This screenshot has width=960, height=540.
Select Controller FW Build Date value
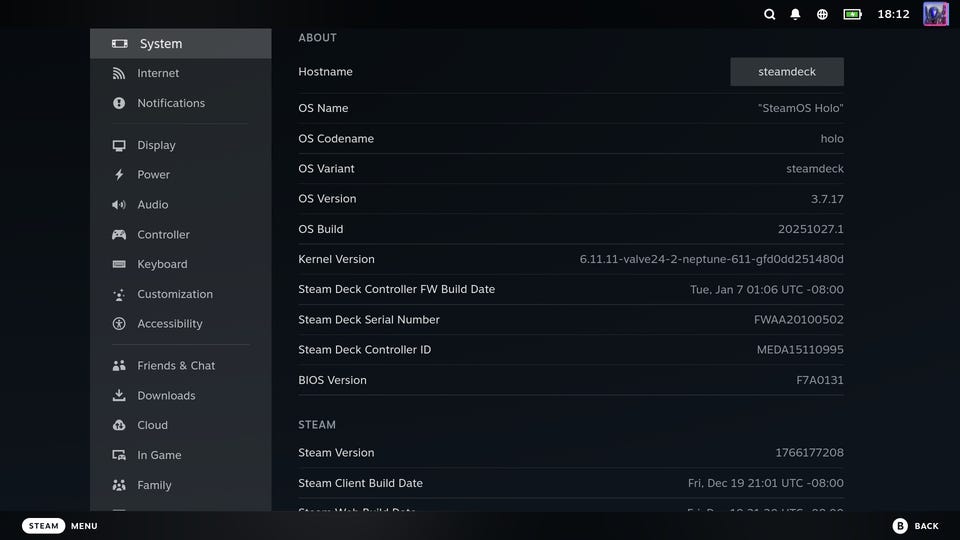(767, 289)
